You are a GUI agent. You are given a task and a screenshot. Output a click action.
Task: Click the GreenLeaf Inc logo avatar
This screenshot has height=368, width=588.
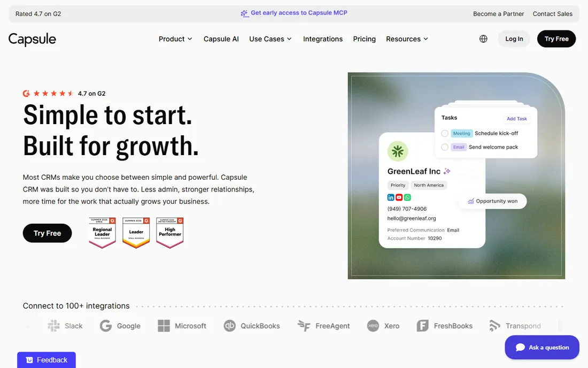(x=398, y=151)
